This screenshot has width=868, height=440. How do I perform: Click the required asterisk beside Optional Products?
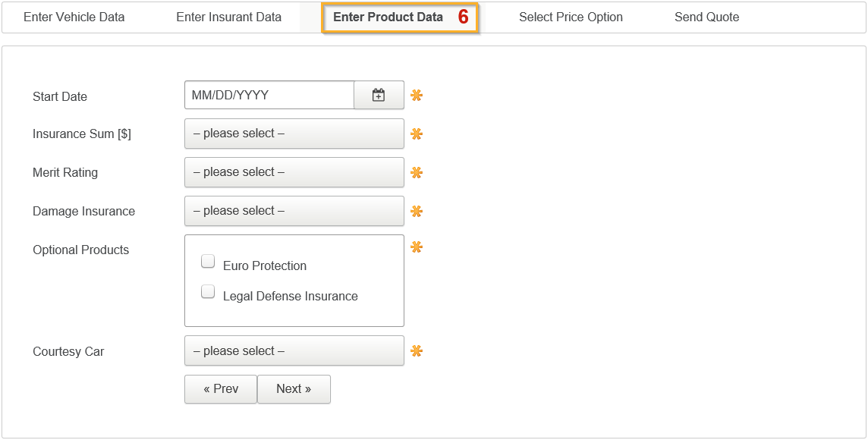pyautogui.click(x=417, y=247)
